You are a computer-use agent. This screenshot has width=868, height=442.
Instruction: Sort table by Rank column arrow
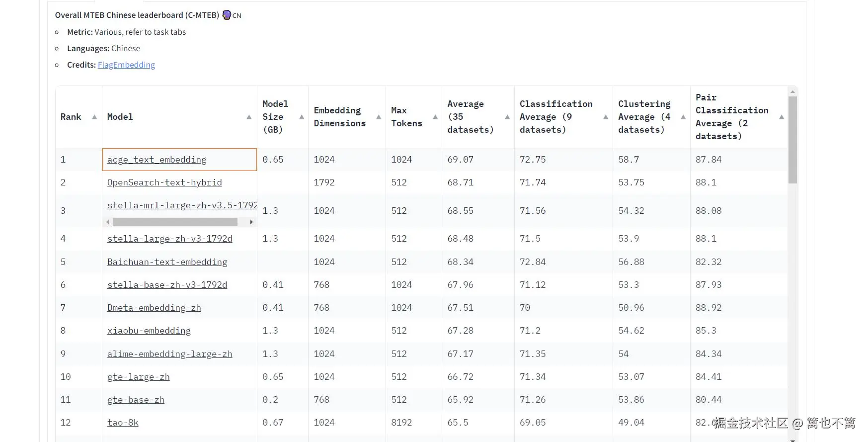pyautogui.click(x=94, y=117)
